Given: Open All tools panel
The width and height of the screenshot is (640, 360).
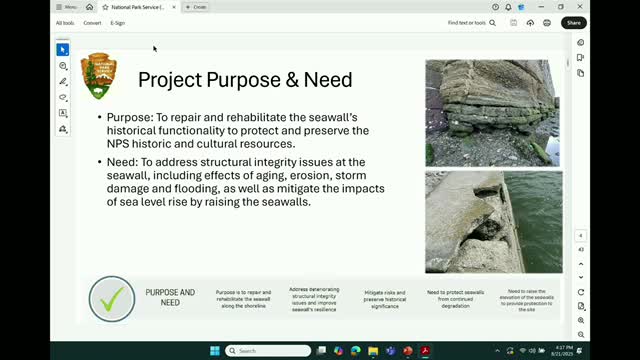Looking at the screenshot, I should [65, 23].
